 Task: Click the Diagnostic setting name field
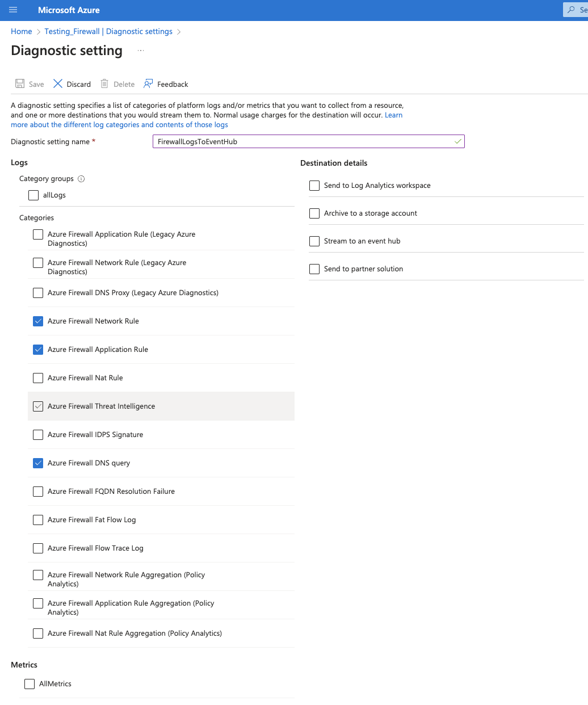tap(304, 142)
